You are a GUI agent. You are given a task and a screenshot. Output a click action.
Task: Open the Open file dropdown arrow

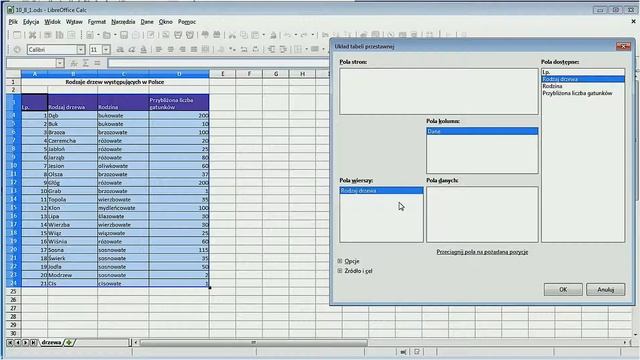115,36
